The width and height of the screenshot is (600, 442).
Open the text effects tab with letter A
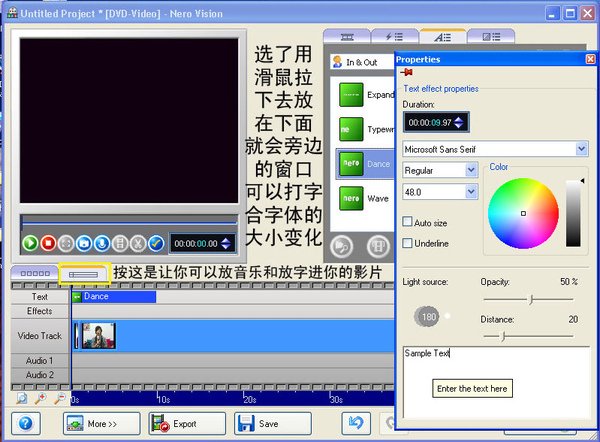[443, 37]
